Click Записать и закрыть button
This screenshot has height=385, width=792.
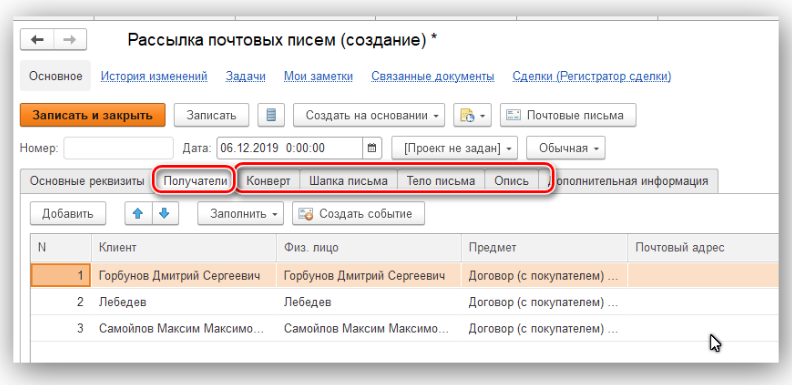tap(93, 115)
